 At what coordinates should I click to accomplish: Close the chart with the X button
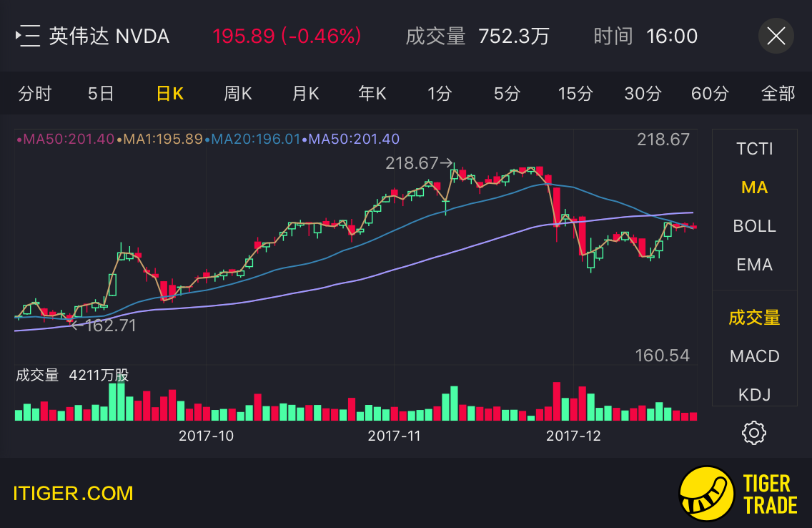(x=776, y=36)
